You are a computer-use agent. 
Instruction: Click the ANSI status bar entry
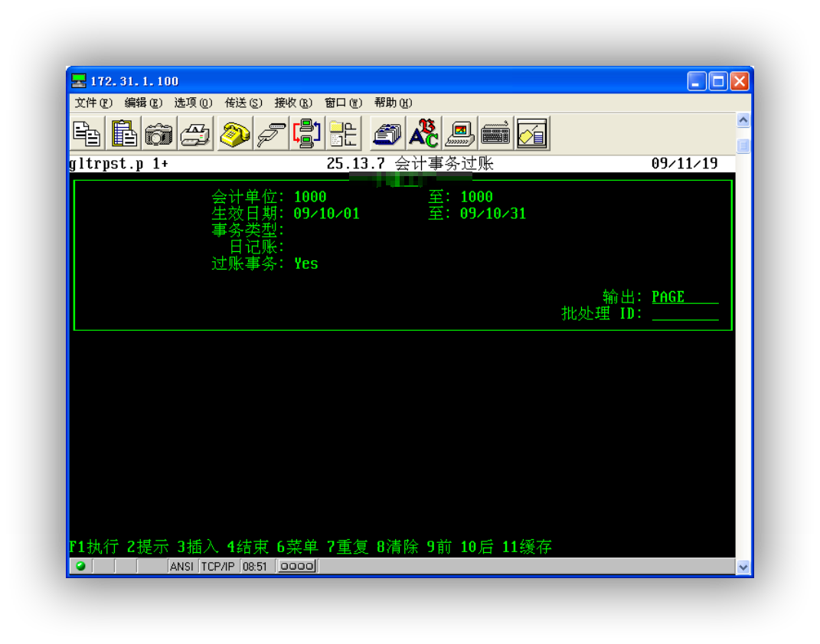pos(182,567)
